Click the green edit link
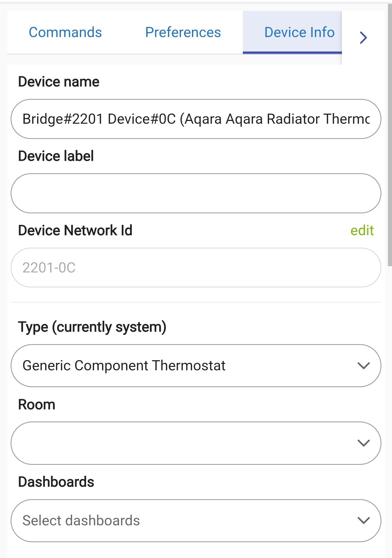The image size is (392, 558). coord(362,231)
